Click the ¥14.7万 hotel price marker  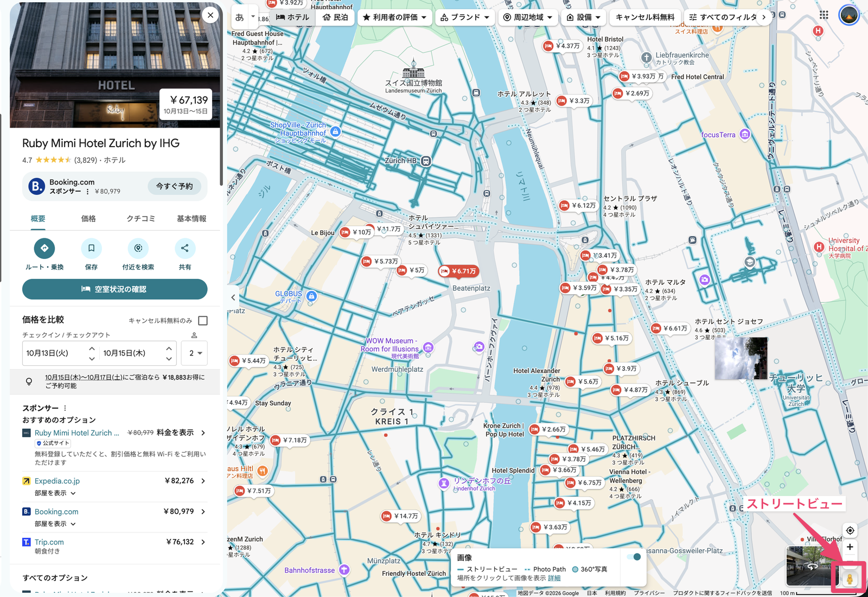[x=401, y=516]
